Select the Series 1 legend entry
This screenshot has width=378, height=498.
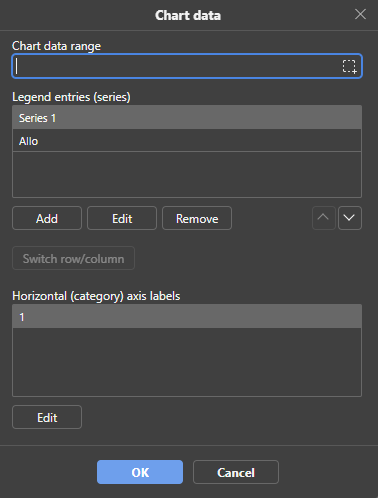pyautogui.click(x=187, y=118)
